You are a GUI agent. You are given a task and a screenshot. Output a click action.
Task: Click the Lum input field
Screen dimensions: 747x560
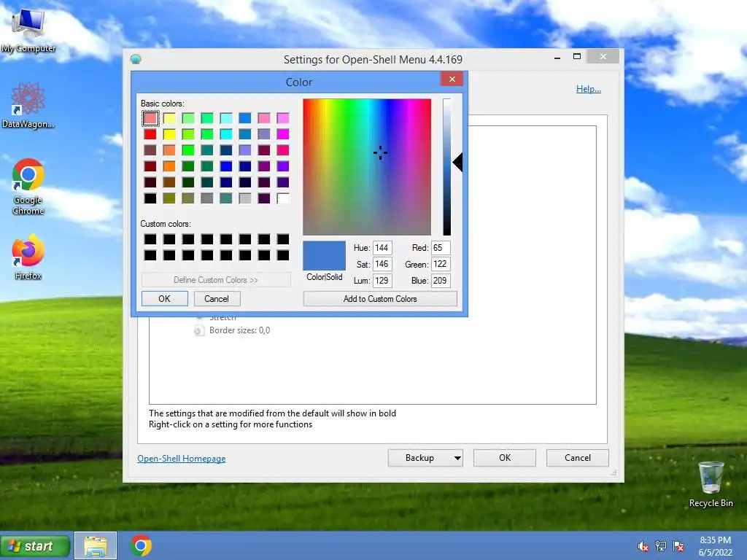382,281
